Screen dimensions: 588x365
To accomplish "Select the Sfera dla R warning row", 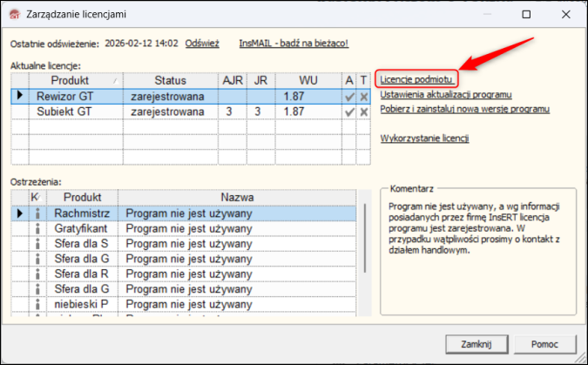I will click(184, 274).
